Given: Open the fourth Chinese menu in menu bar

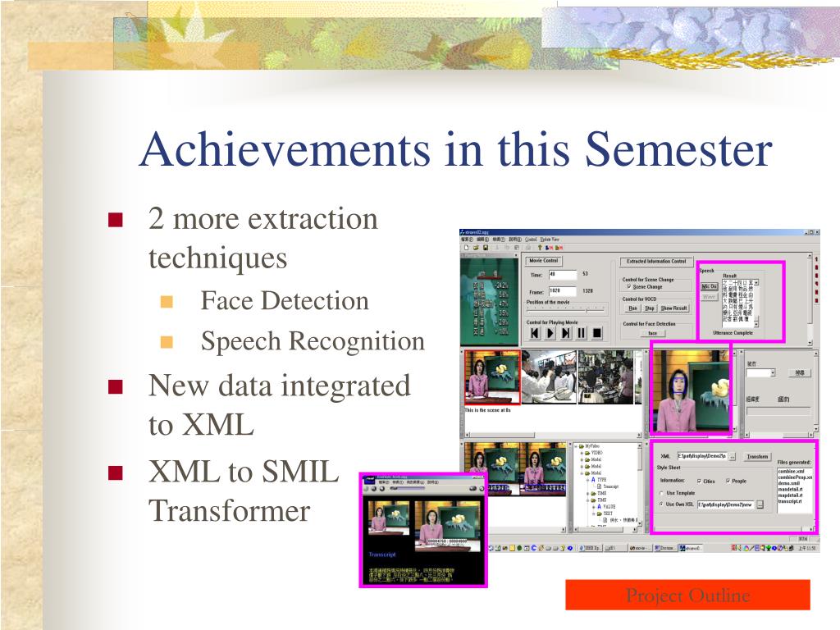Looking at the screenshot, I should click(x=515, y=240).
